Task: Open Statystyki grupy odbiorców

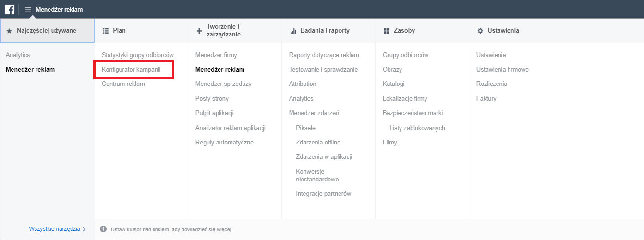Action: pyautogui.click(x=138, y=55)
